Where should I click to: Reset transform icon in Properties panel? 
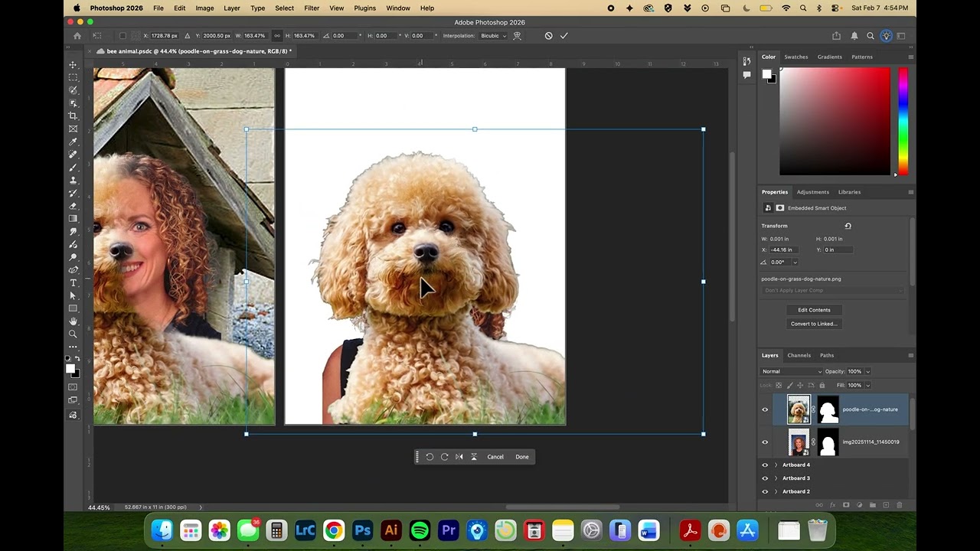[848, 226]
